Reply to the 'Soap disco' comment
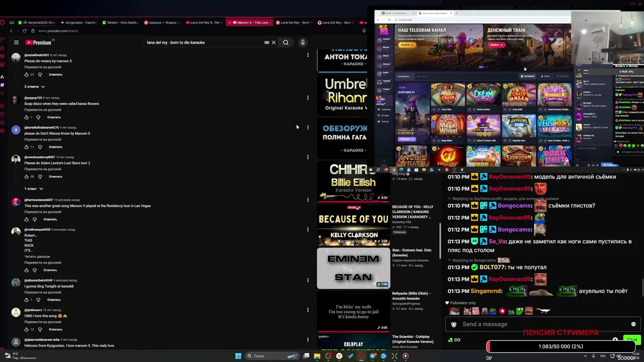The width and height of the screenshot is (644, 362). [54, 117]
